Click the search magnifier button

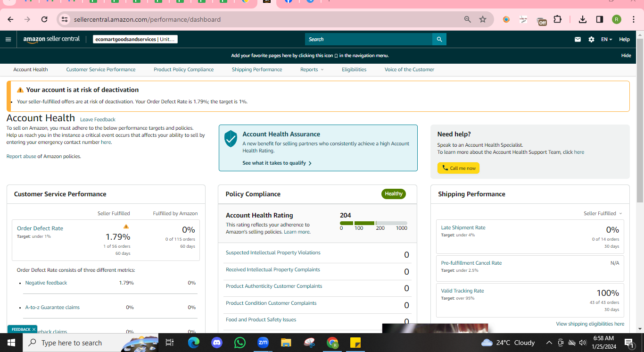click(439, 39)
